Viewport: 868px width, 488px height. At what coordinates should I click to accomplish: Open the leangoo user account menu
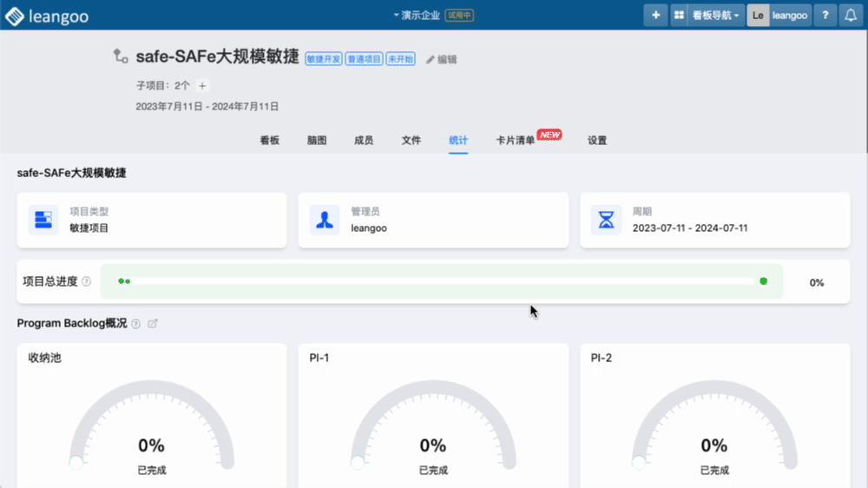point(779,16)
